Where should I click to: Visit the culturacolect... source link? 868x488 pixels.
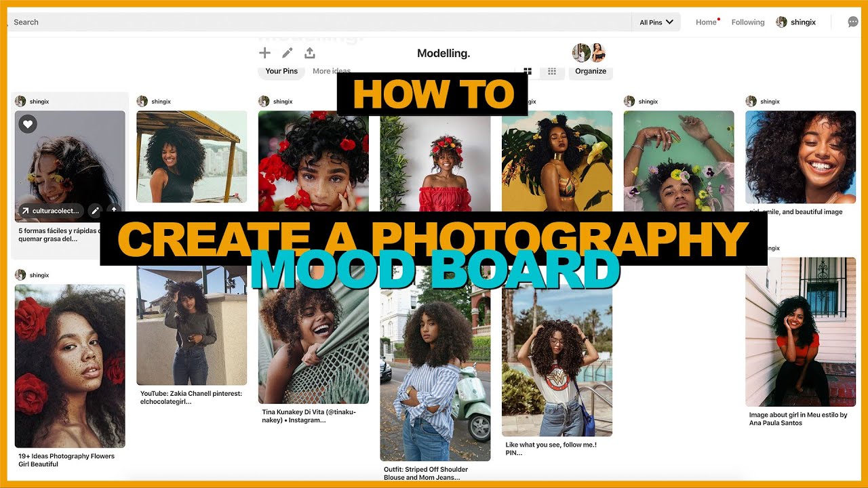pyautogui.click(x=51, y=211)
